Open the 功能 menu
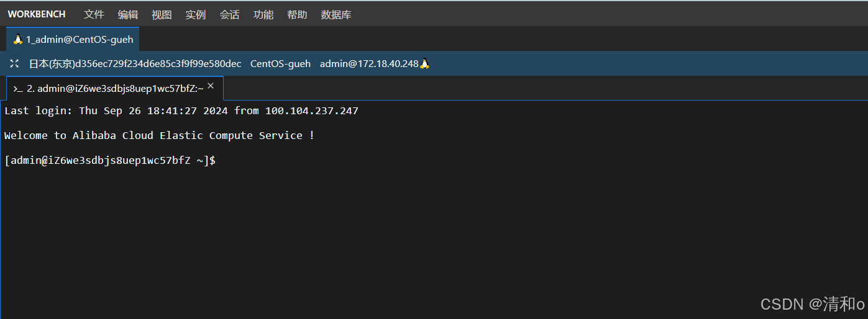 coord(263,14)
